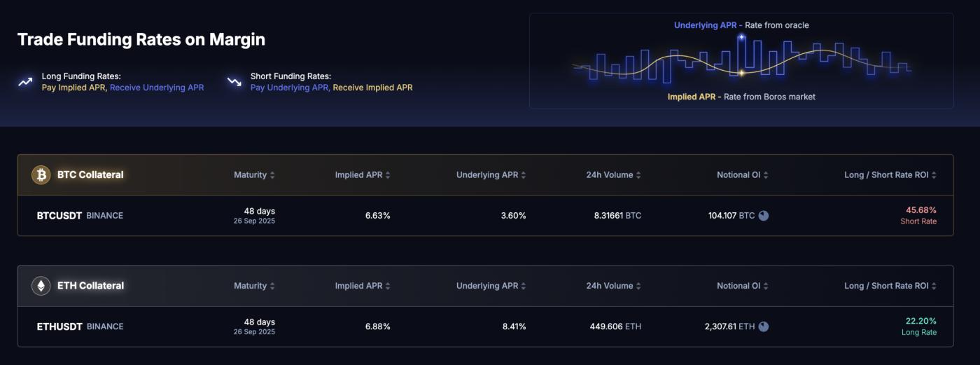Sort ETH table by 24h Volume
This screenshot has height=365, width=980.
[613, 286]
